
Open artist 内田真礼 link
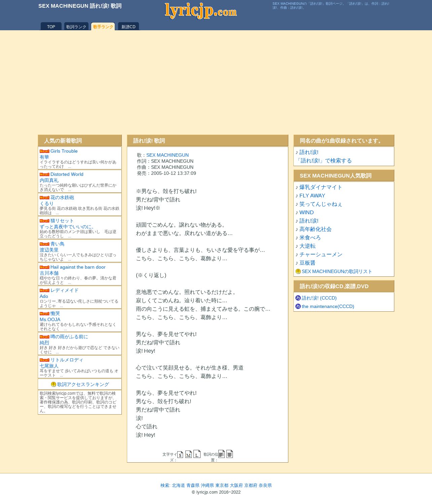[49, 180]
